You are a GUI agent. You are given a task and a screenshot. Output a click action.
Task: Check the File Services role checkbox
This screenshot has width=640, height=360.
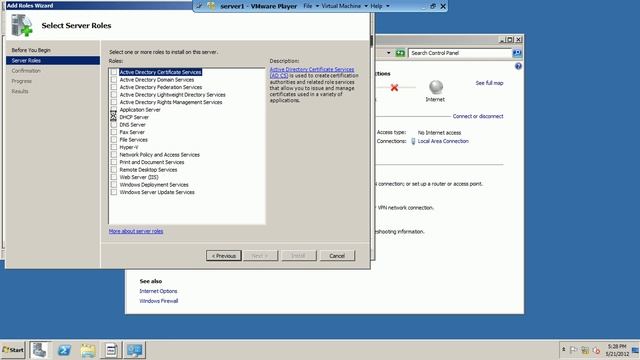click(114, 140)
